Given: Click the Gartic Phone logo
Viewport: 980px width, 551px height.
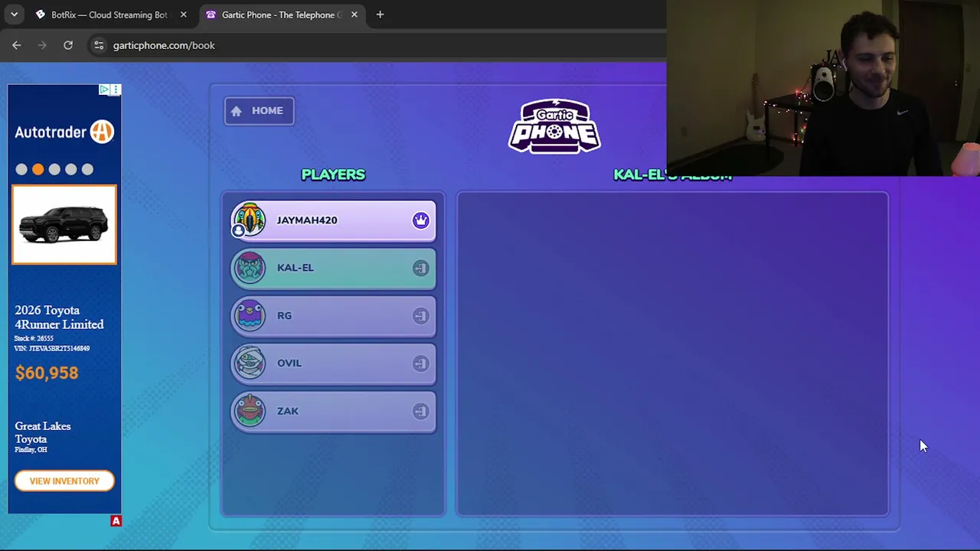Looking at the screenshot, I should (x=554, y=126).
